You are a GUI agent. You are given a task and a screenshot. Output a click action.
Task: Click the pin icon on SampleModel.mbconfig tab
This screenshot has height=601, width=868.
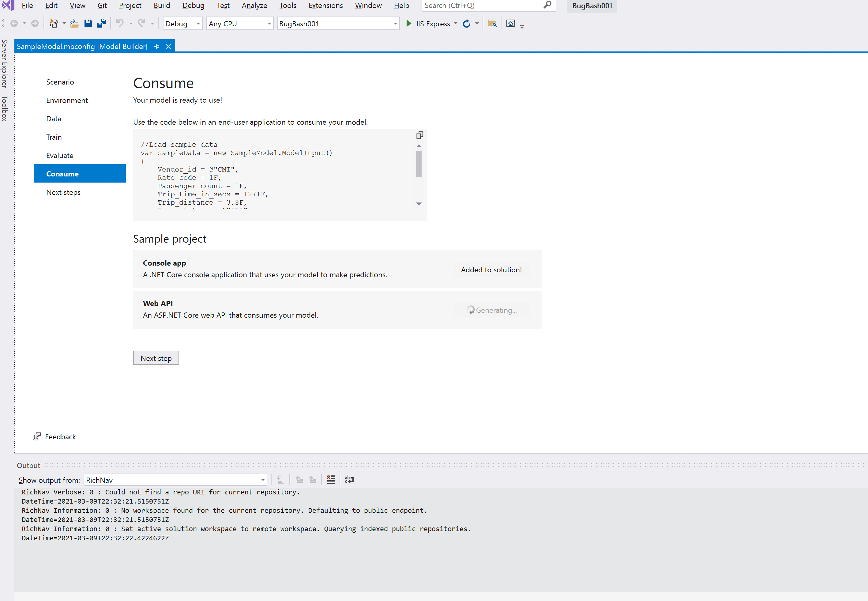[x=157, y=46]
